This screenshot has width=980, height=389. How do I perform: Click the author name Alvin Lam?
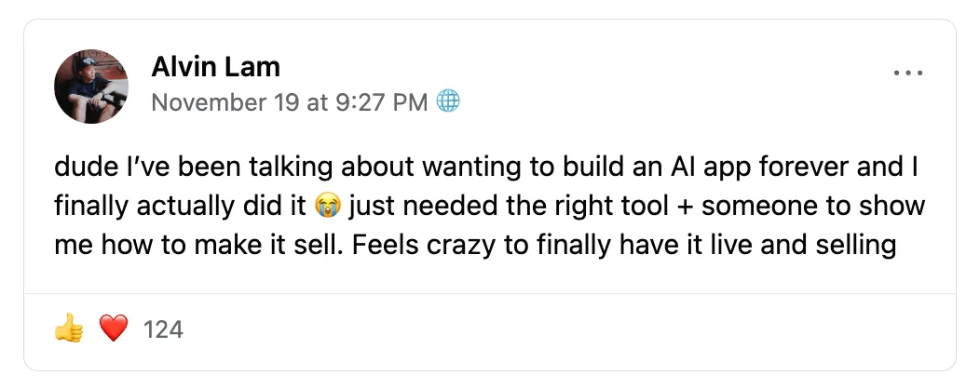[215, 67]
